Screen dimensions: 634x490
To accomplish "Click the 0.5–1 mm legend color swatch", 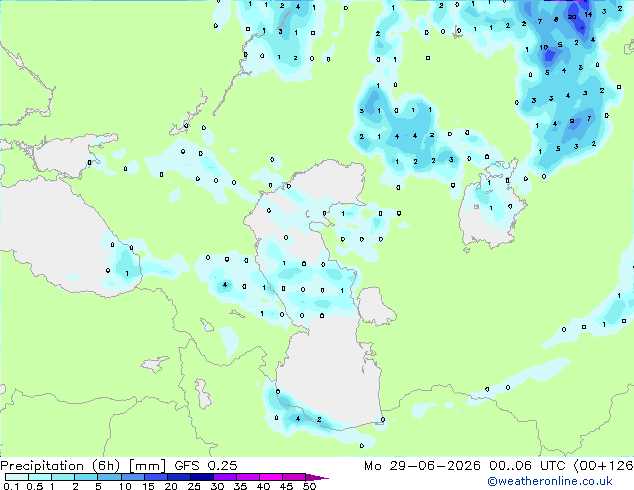I will coord(40,477).
